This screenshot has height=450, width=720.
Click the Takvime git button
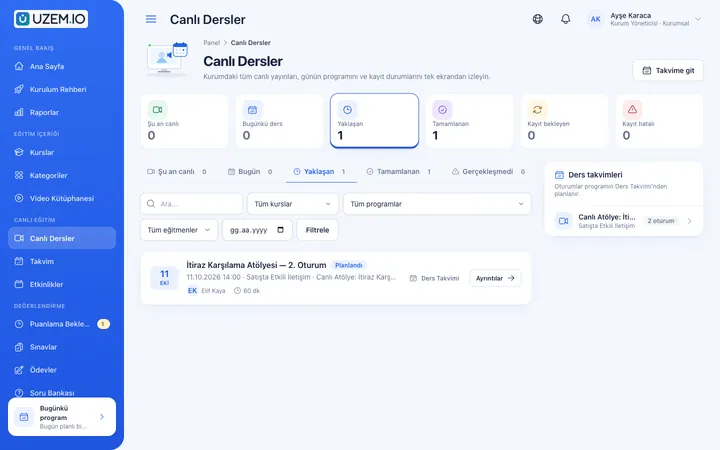pyautogui.click(x=668, y=70)
